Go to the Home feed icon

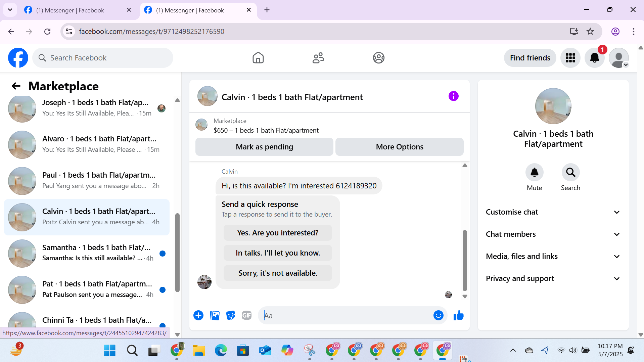click(x=258, y=58)
